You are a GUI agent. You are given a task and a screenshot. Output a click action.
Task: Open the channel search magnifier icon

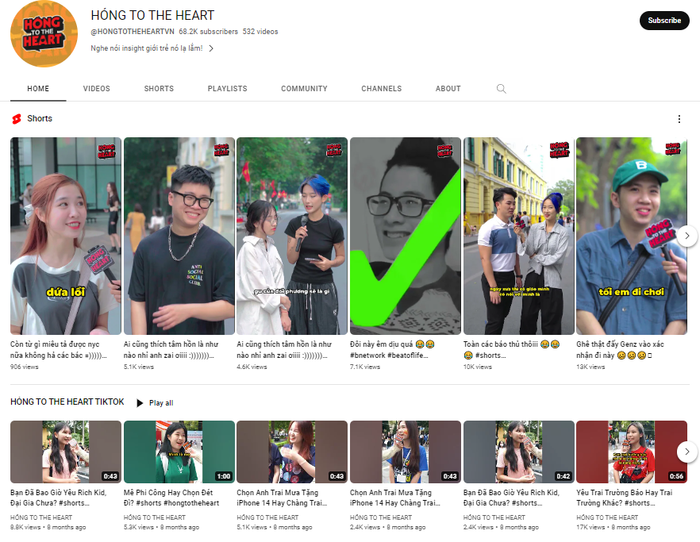501,88
